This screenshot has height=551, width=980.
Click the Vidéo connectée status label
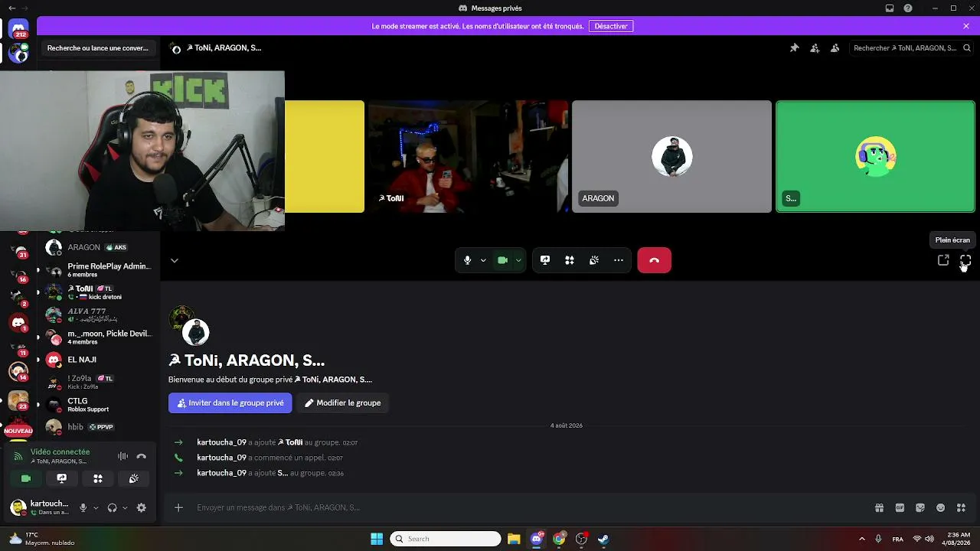click(x=60, y=452)
